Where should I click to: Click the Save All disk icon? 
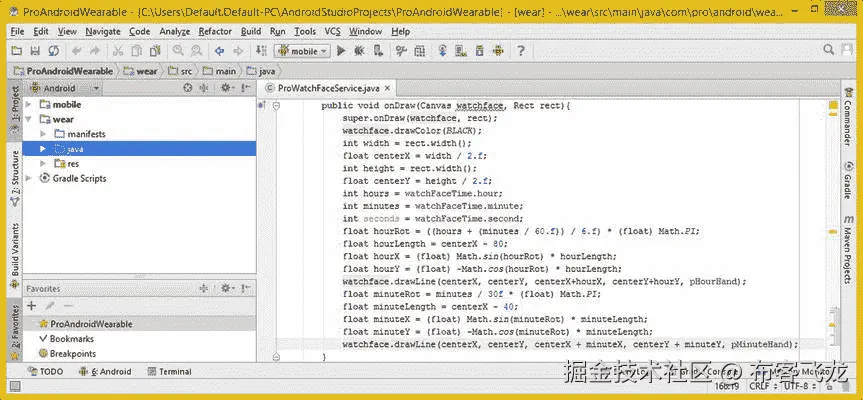35,51
